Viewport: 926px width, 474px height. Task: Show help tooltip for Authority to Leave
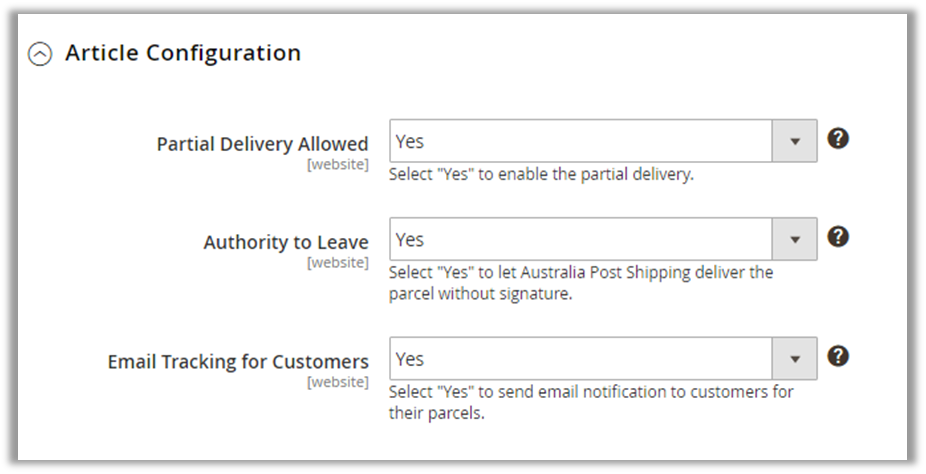tap(838, 237)
